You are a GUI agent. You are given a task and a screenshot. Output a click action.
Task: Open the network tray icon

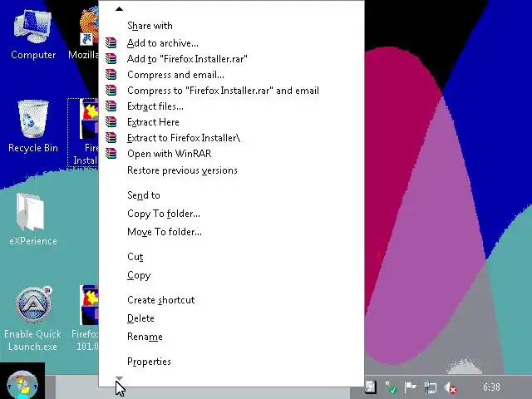pos(431,387)
